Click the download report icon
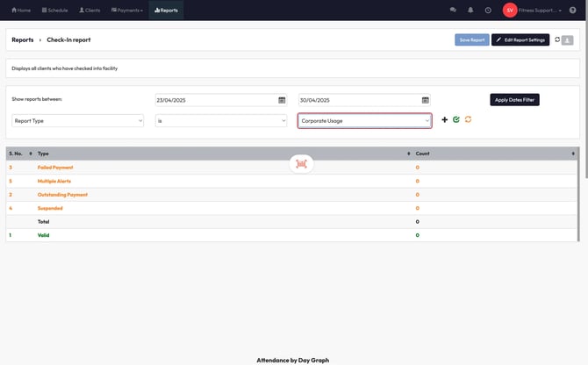The width and height of the screenshot is (588, 365). coord(568,40)
